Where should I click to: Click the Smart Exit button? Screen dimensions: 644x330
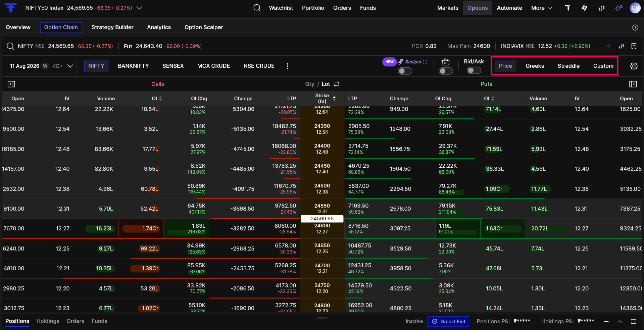448,321
